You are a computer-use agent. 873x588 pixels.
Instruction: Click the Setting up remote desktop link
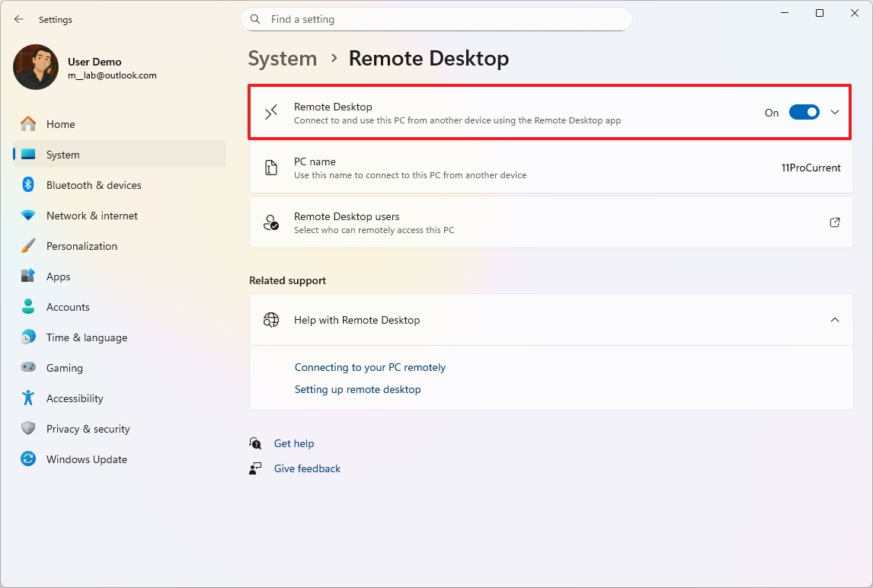pyautogui.click(x=357, y=389)
